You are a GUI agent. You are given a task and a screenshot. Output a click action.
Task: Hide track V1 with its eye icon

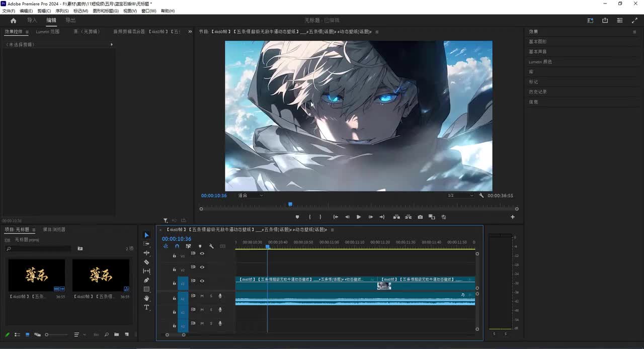pyautogui.click(x=202, y=281)
